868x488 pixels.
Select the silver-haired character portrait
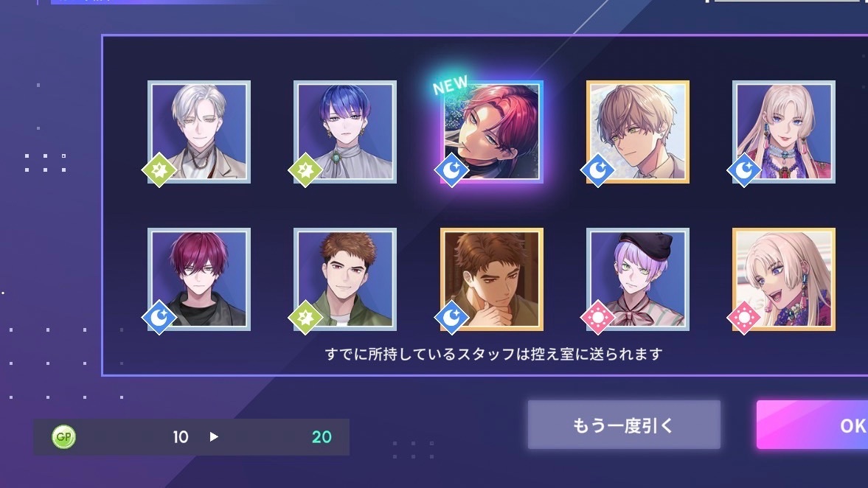[199, 132]
